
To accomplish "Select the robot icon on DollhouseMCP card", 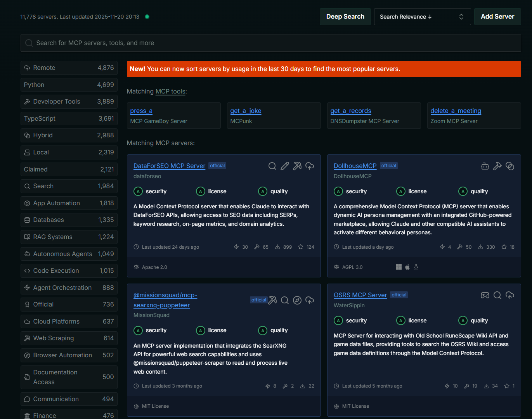I will tap(485, 166).
